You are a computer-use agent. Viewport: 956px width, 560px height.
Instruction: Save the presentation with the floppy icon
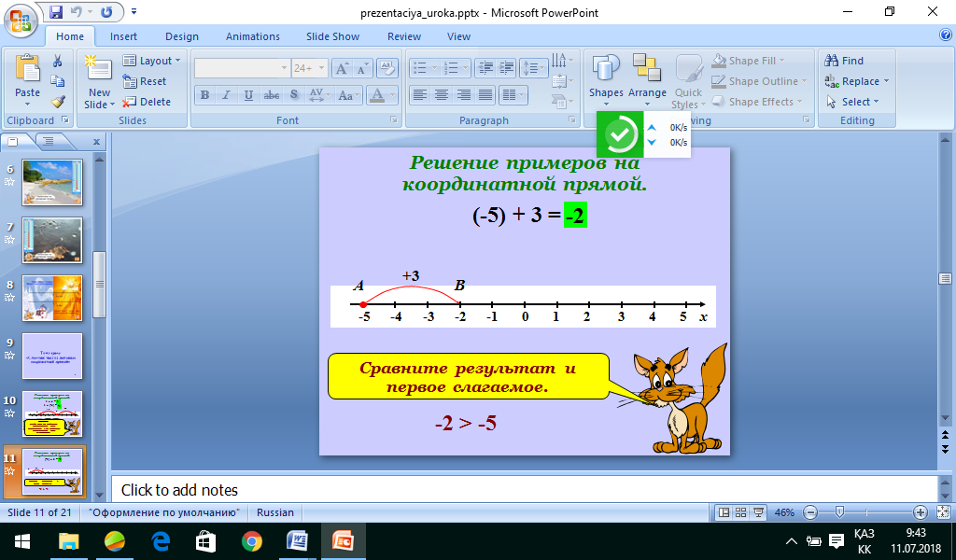point(56,11)
